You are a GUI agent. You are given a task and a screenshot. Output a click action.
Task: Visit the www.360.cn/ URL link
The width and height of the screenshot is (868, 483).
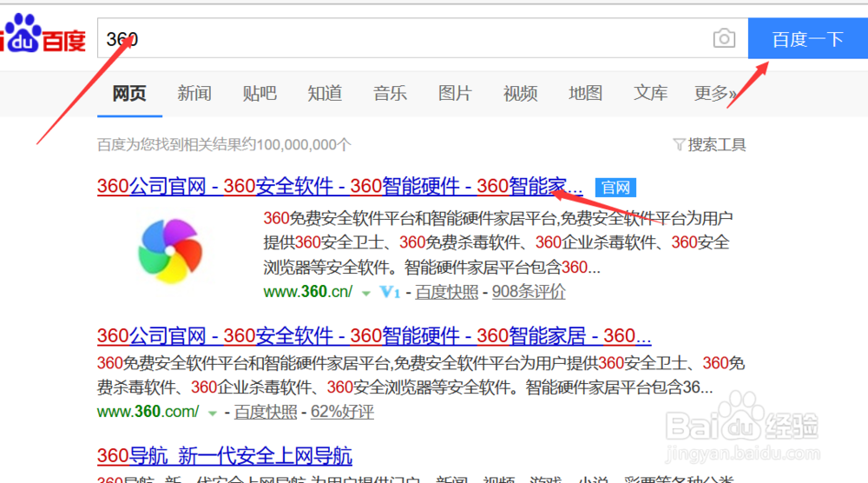tap(308, 292)
